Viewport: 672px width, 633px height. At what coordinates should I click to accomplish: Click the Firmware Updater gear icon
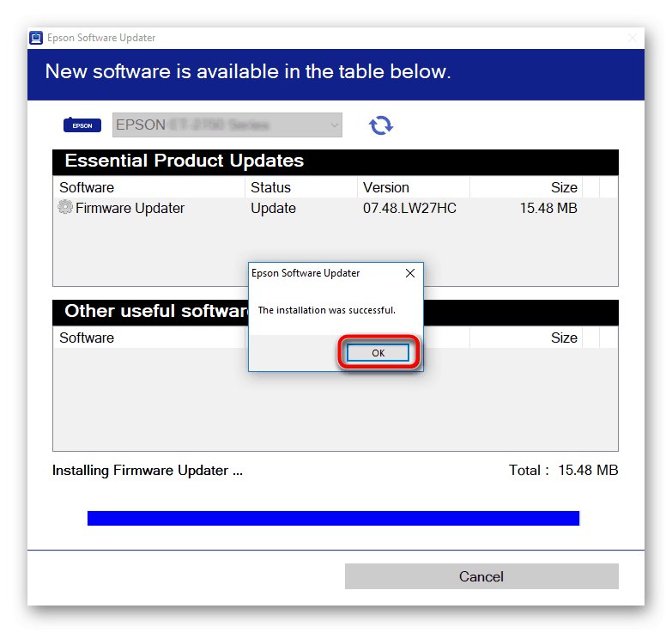point(65,207)
